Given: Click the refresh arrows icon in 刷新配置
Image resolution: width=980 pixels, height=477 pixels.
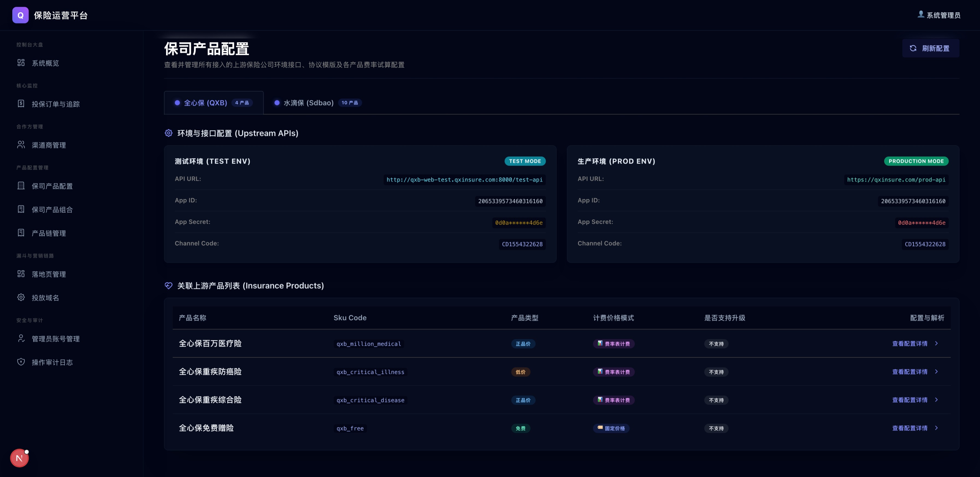Looking at the screenshot, I should coord(913,48).
